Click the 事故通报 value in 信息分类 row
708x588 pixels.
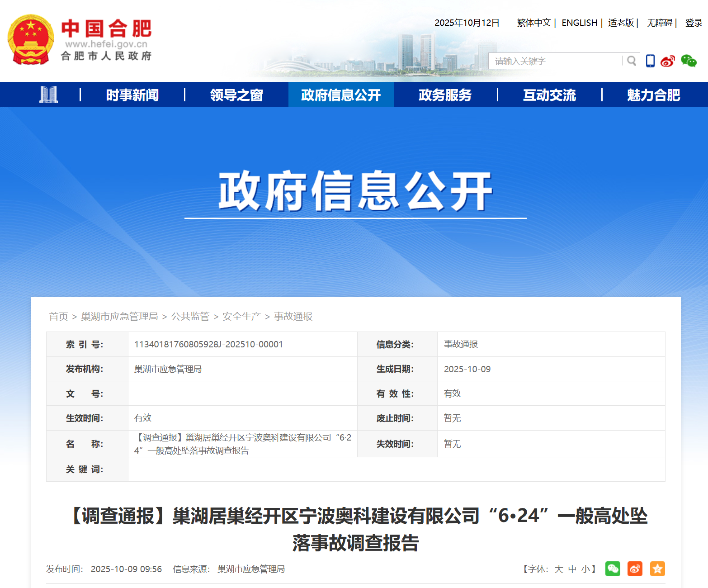(x=461, y=344)
